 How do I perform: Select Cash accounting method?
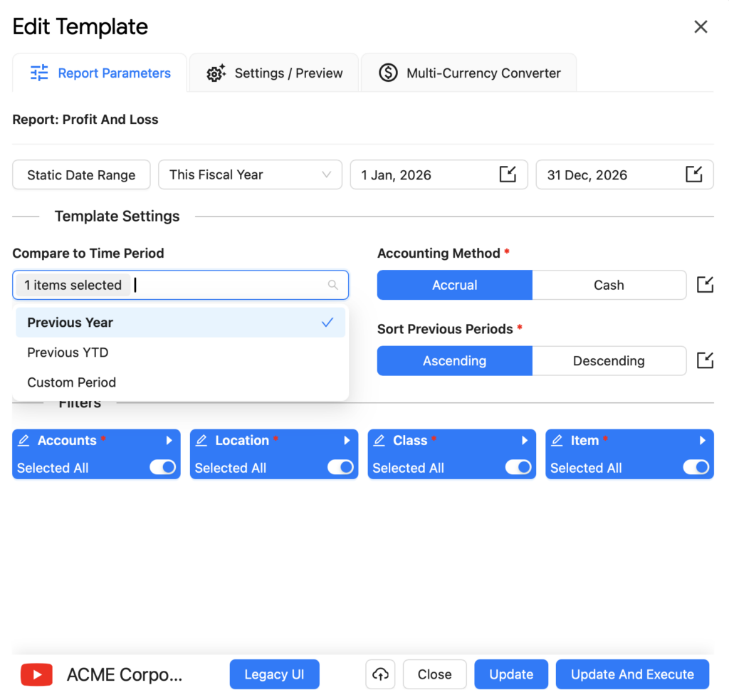pyautogui.click(x=609, y=285)
